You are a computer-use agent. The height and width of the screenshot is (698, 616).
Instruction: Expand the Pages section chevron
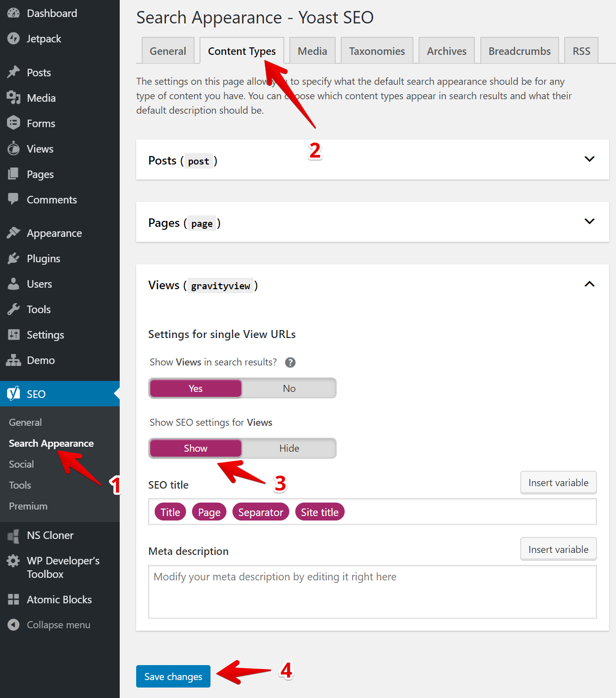tap(589, 221)
